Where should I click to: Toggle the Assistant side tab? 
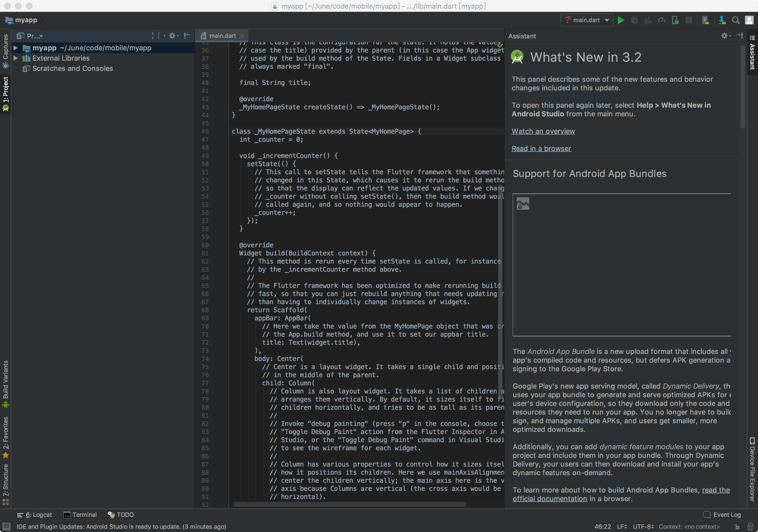(x=752, y=53)
